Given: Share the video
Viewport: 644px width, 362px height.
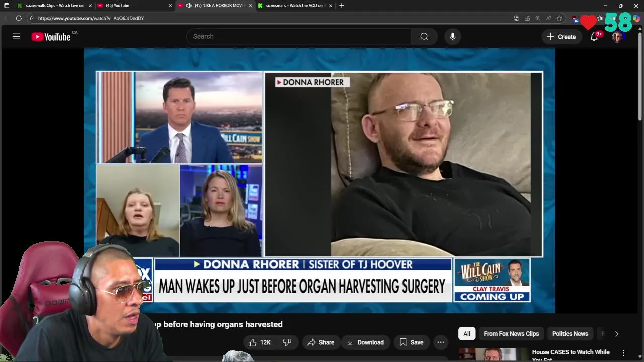Looking at the screenshot, I should (x=320, y=342).
